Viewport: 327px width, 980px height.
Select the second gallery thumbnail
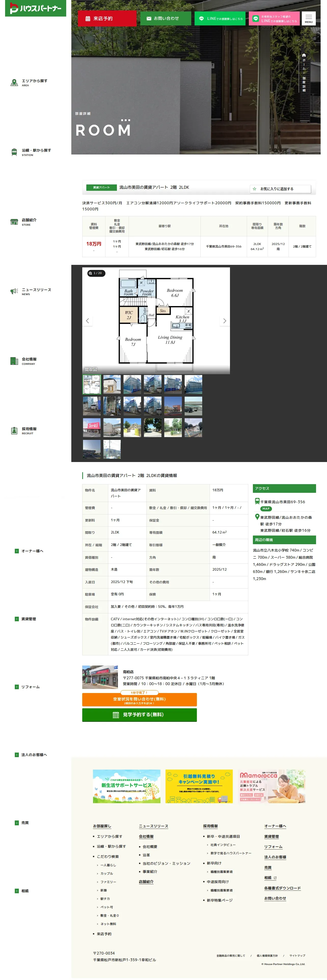pos(112,384)
